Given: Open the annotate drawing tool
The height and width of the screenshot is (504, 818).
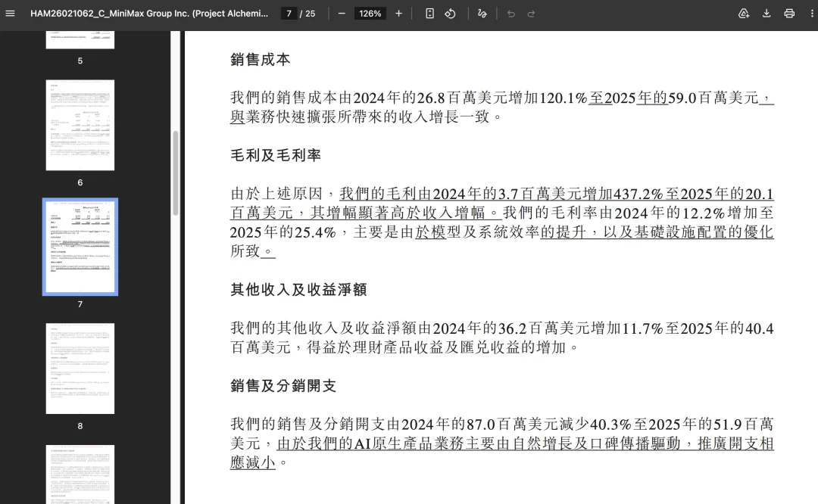Looking at the screenshot, I should click(482, 13).
